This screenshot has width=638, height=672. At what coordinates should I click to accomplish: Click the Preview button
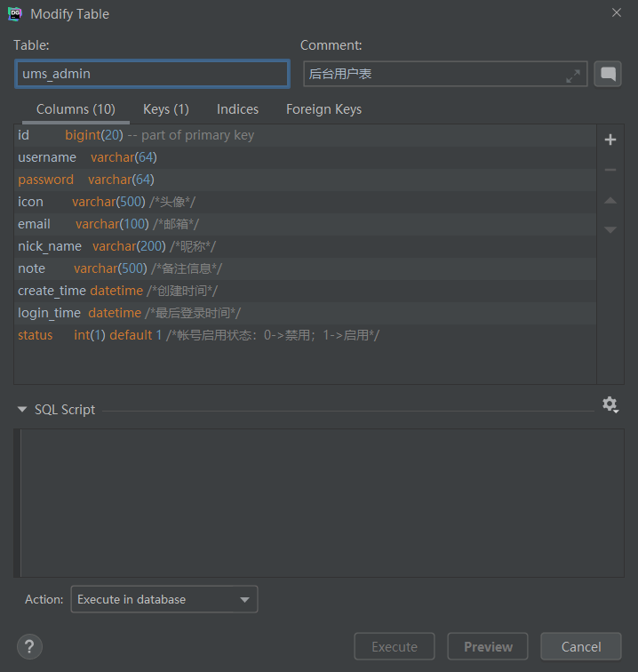point(488,646)
